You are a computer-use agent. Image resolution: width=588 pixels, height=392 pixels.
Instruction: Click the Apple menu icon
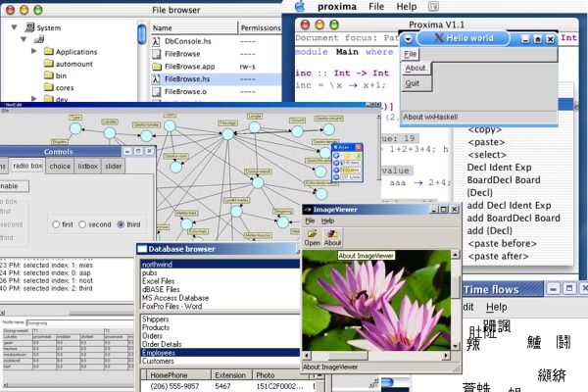[x=300, y=6]
